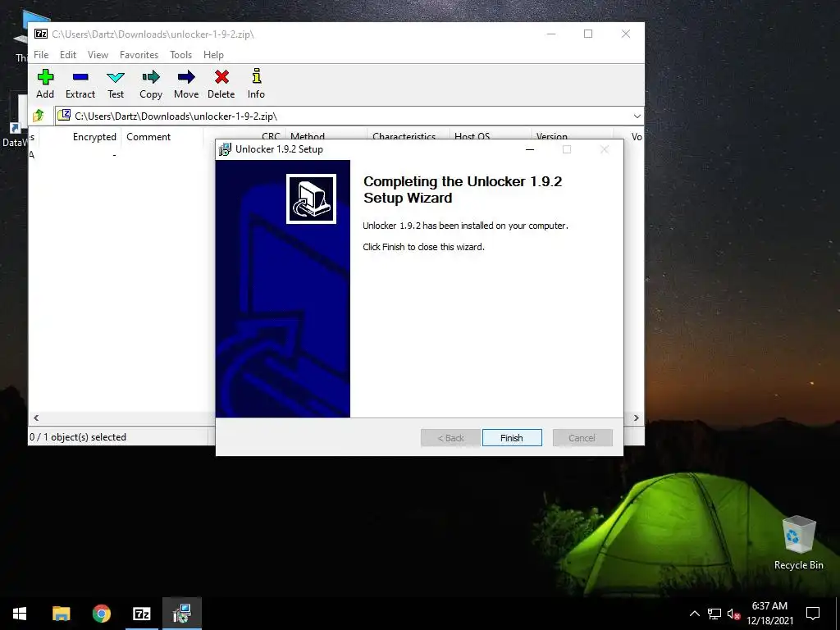Open the Tools menu in 7-Zip

(180, 55)
